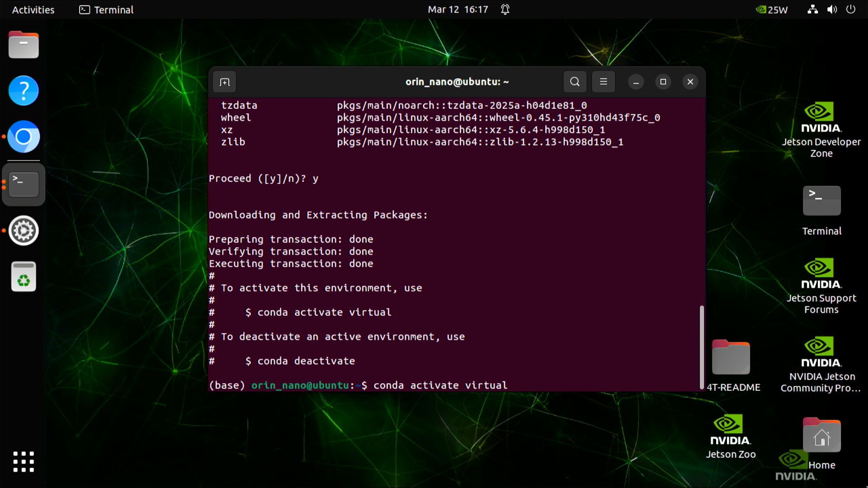
Task: Open the terminal hamburger menu
Action: point(604,82)
